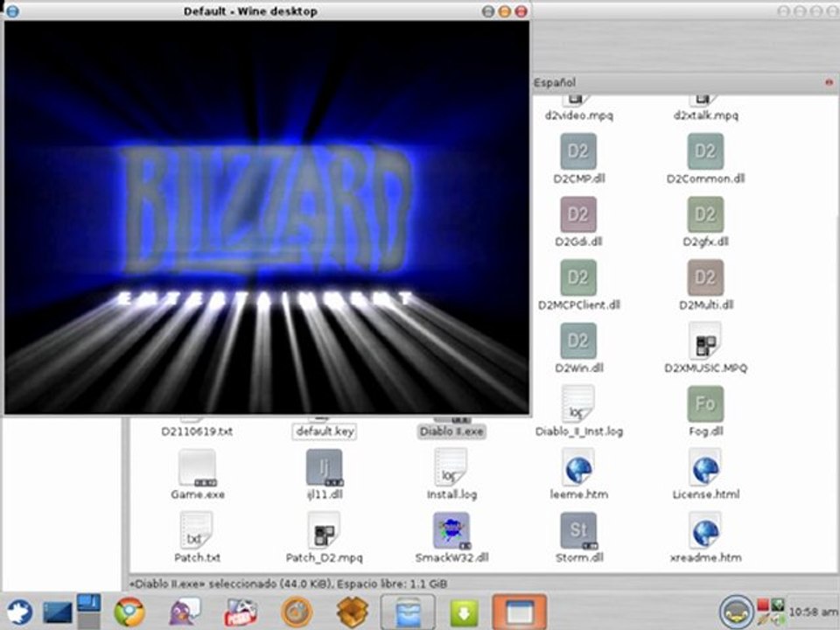Select the Patch.txt text file icon

(197, 531)
